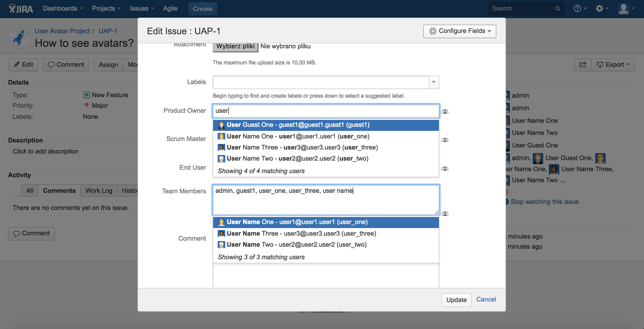Image resolution: width=644 pixels, height=329 pixels.
Task: Click the Wybierz pliki file chooser button
Action: (x=235, y=46)
